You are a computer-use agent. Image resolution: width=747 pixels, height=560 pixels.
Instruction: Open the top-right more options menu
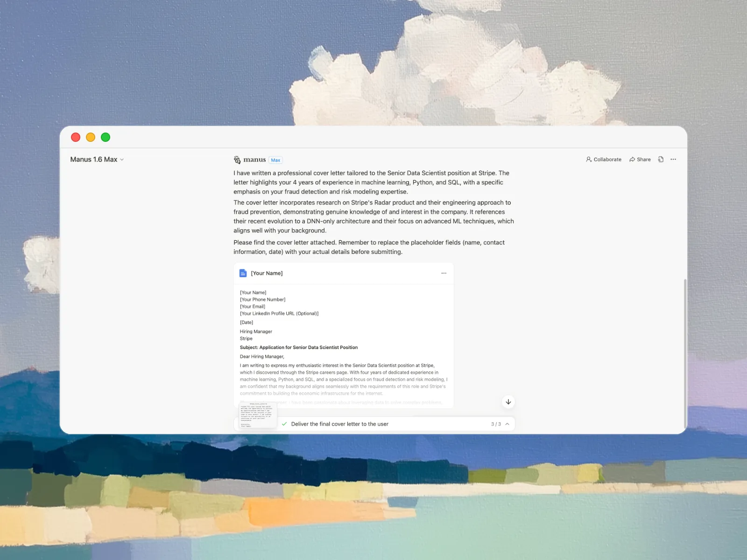673,160
